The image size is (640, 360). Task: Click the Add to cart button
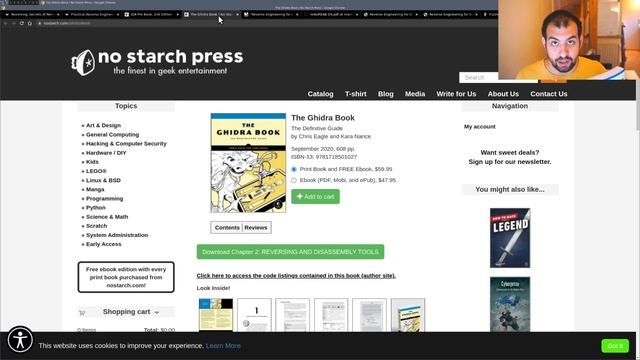315,196
